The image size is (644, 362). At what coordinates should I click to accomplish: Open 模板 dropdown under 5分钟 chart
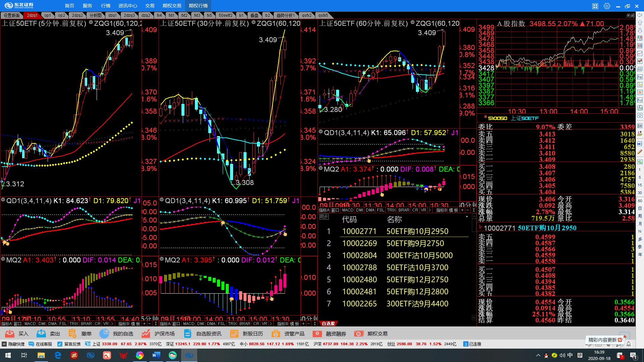point(136,324)
